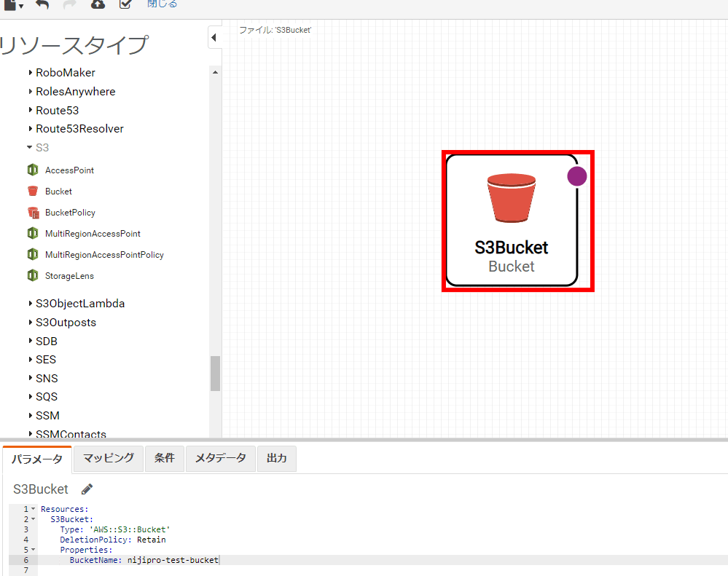Validate template with the checkmark icon
The image size is (728, 576).
[x=125, y=4]
